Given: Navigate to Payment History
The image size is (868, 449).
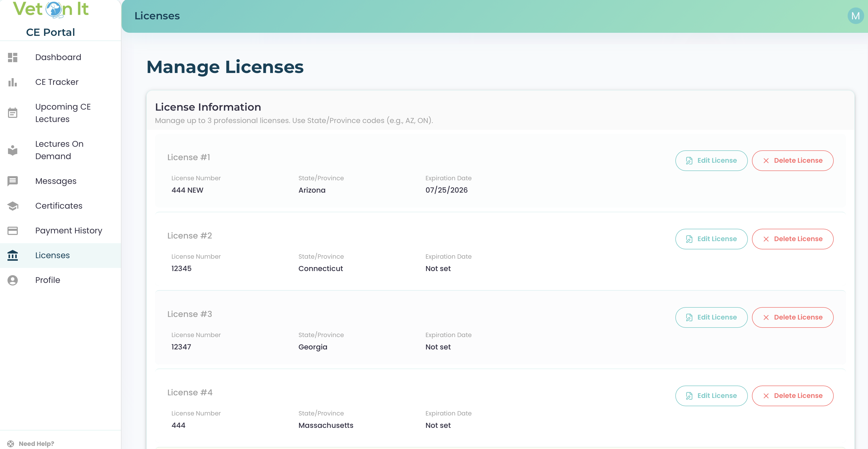Looking at the screenshot, I should pyautogui.click(x=68, y=231).
